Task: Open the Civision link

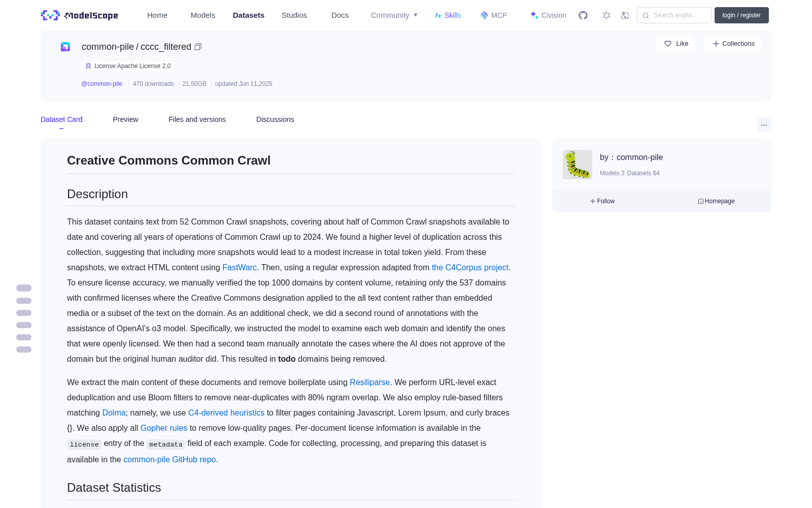Action: click(x=548, y=15)
